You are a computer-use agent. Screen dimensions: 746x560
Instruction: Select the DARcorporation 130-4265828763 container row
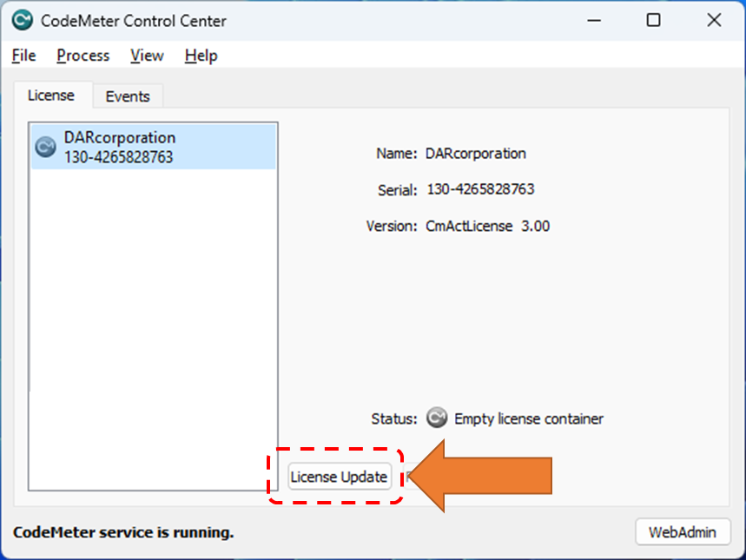(153, 147)
